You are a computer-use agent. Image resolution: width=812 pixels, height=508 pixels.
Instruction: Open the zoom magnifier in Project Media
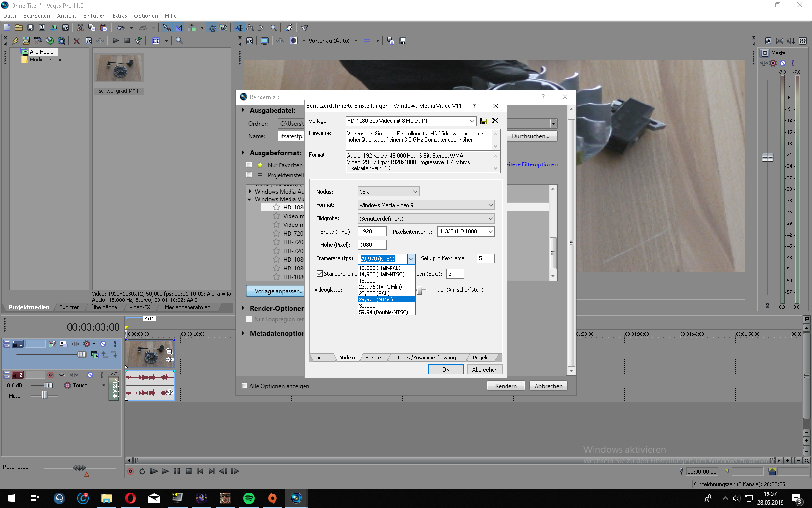[179, 41]
